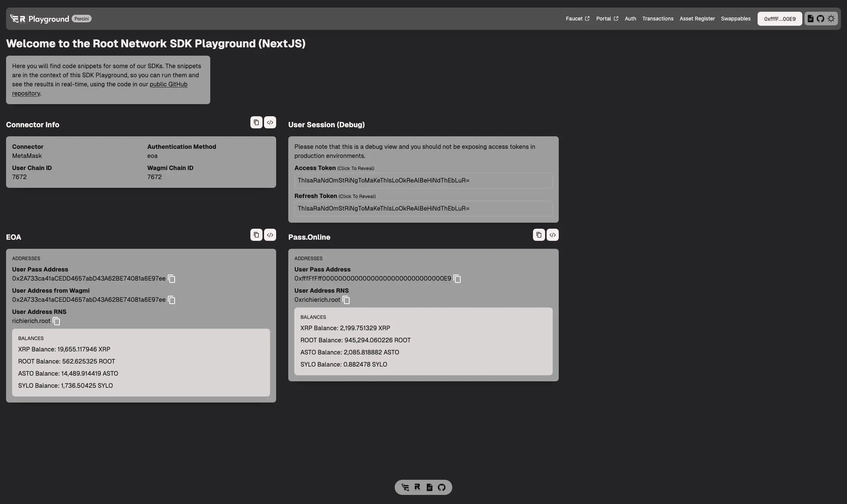View code for Connector Info

[x=270, y=122]
